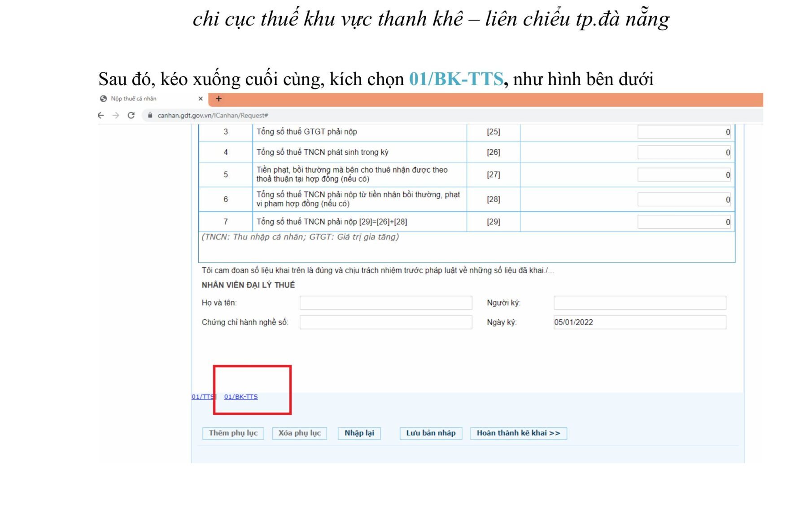
Task: Click the Họ và tên input field
Action: pyautogui.click(x=386, y=303)
